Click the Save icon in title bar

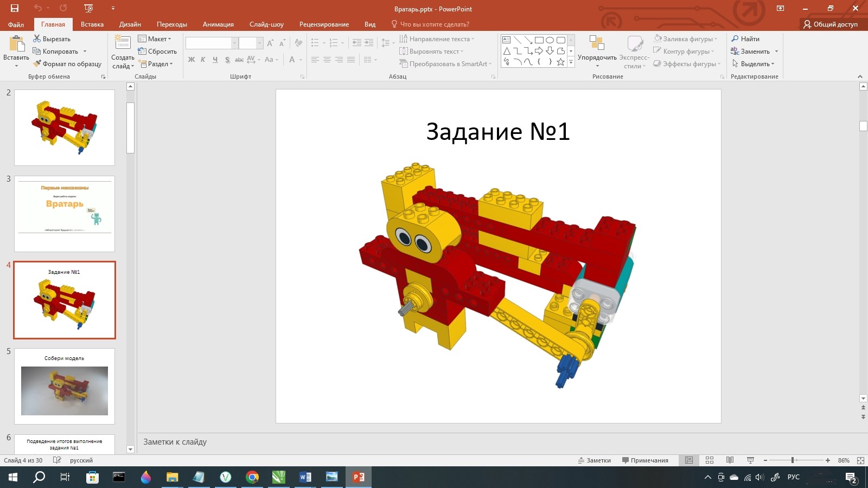coord(15,8)
